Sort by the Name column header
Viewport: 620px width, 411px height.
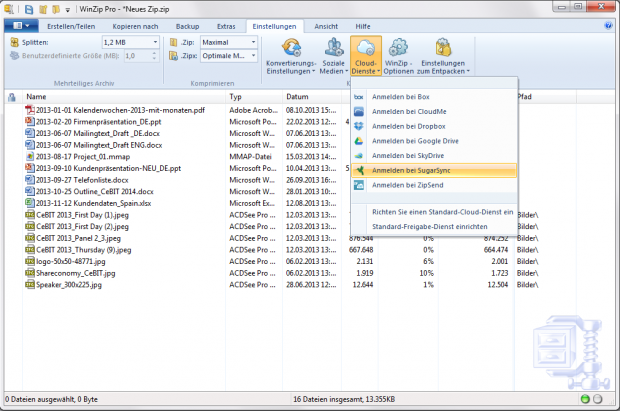pyautogui.click(x=124, y=97)
